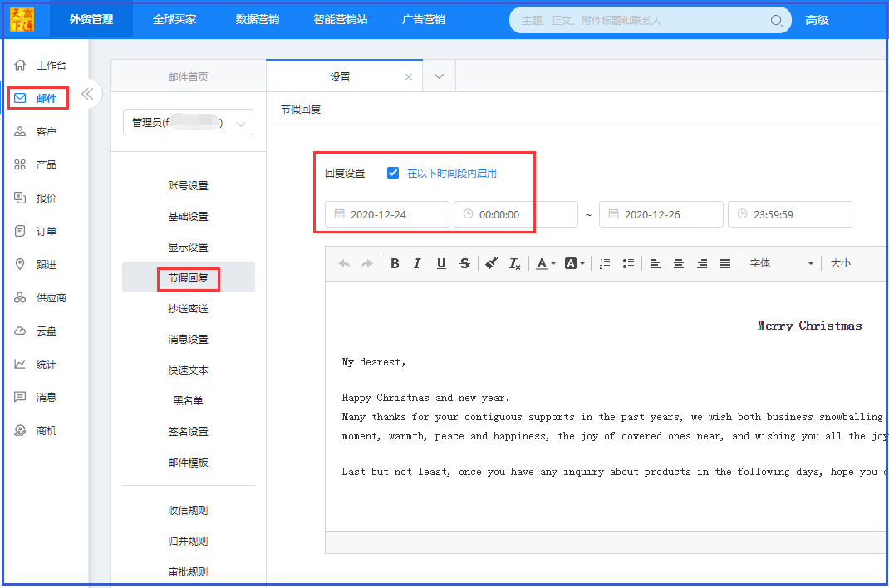The image size is (889, 588).
Task: Open 账号设置 settings page
Action: click(x=188, y=185)
